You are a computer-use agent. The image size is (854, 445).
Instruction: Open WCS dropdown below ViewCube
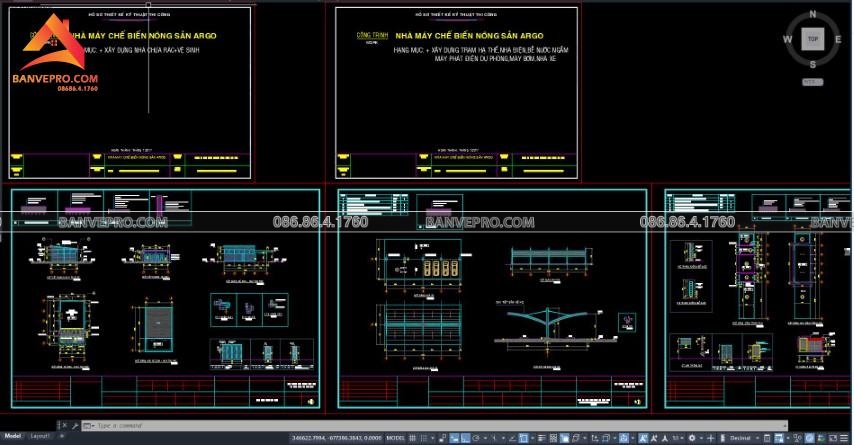coord(813,82)
